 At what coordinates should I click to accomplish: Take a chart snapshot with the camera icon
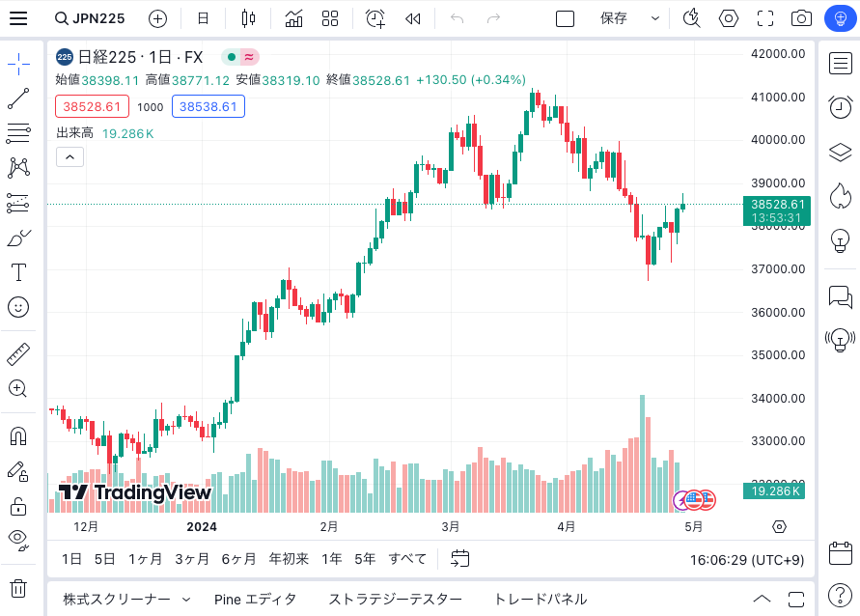pos(801,18)
